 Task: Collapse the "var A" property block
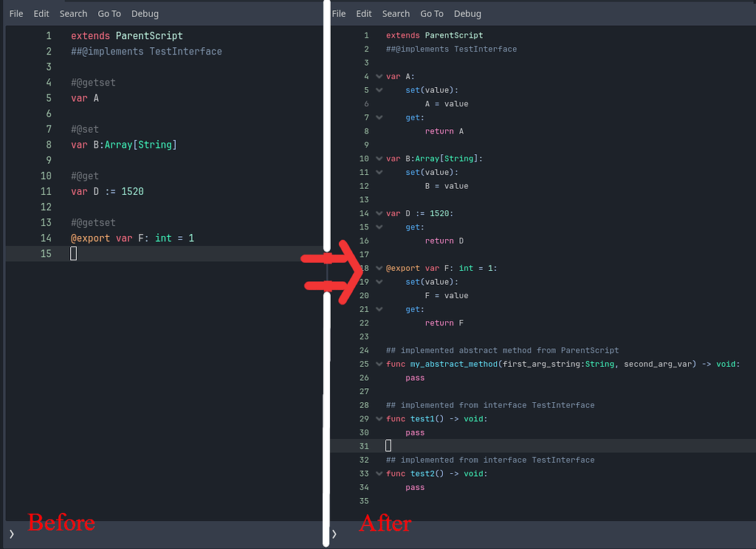pyautogui.click(x=378, y=76)
